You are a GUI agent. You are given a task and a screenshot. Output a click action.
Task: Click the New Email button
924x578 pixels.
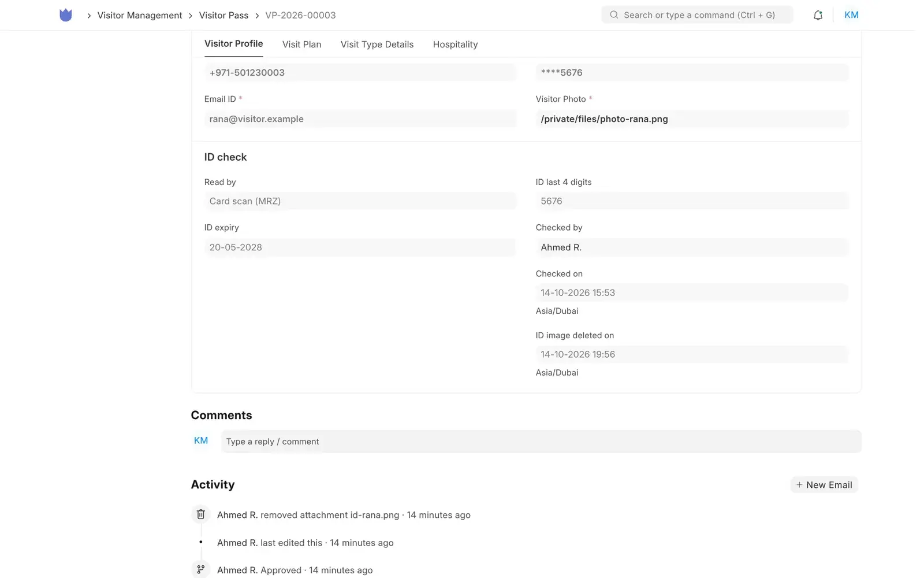(x=824, y=485)
